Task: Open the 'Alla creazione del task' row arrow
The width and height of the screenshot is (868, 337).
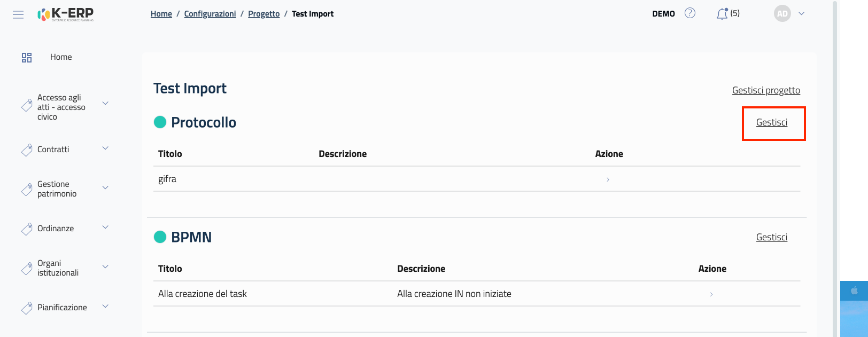Action: click(x=711, y=294)
